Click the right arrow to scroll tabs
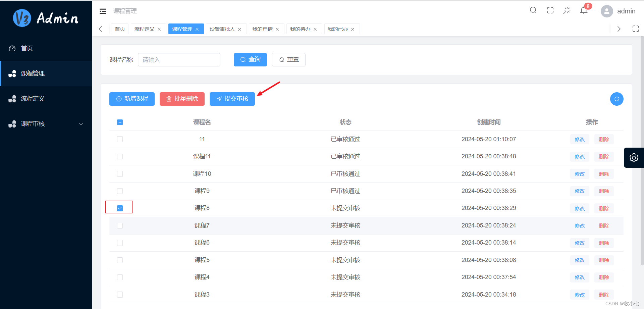This screenshot has width=644, height=309. click(x=619, y=29)
